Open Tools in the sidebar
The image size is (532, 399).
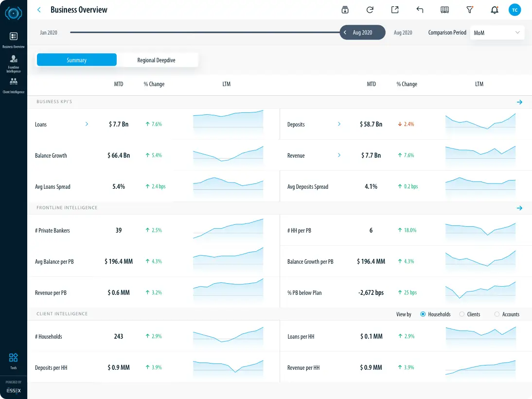[x=14, y=361]
